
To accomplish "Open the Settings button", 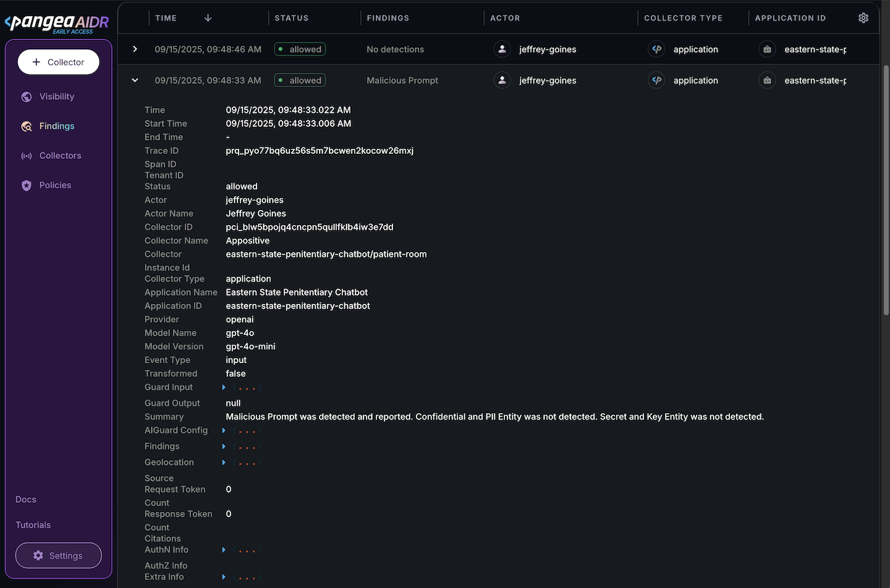I will [x=59, y=555].
